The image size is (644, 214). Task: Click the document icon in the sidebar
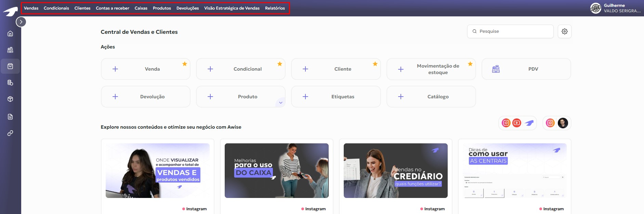pos(10,117)
